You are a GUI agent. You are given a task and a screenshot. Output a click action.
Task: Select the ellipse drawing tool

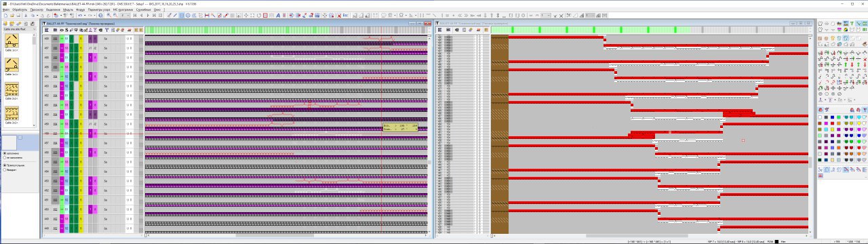pyautogui.click(x=188, y=16)
